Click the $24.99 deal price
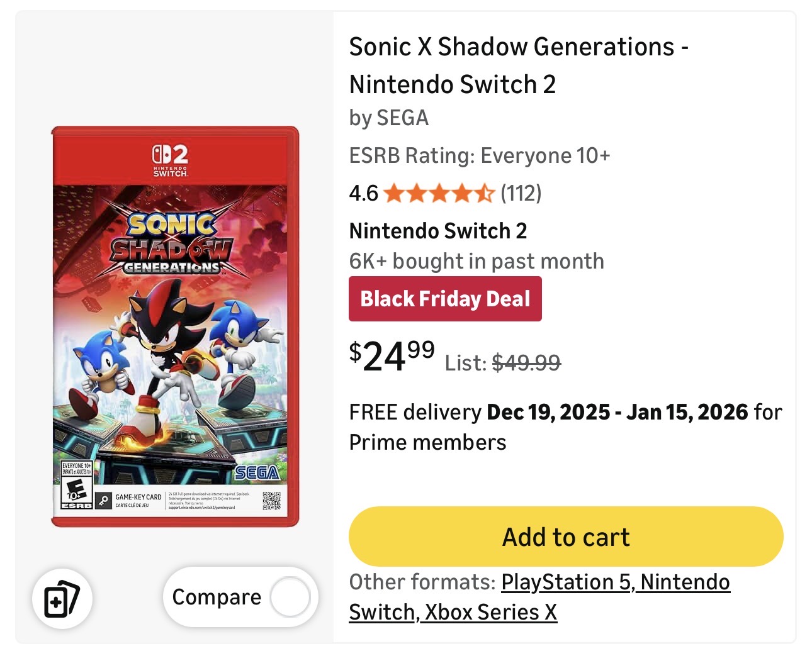Image resolution: width=812 pixels, height=651 pixels. pos(392,356)
